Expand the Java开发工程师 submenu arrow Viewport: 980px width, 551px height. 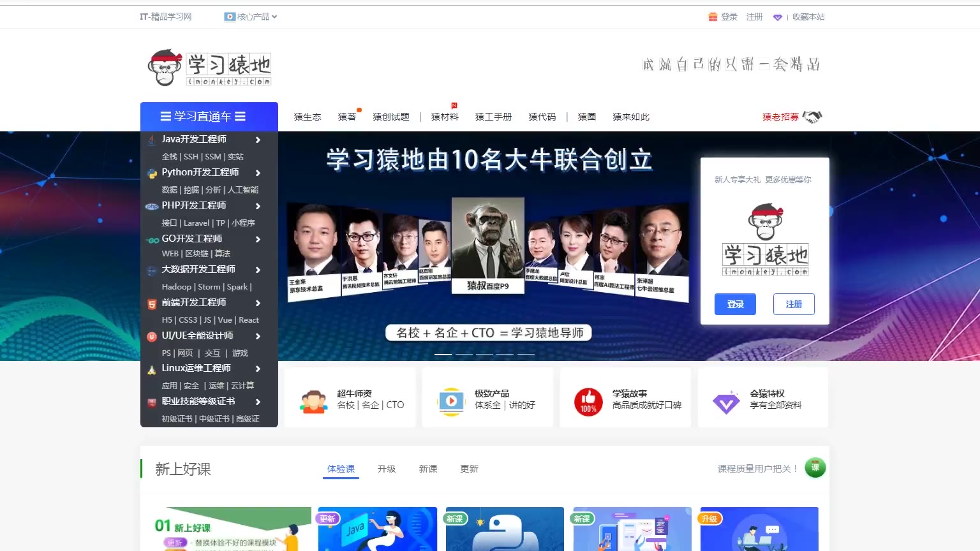[x=258, y=140]
